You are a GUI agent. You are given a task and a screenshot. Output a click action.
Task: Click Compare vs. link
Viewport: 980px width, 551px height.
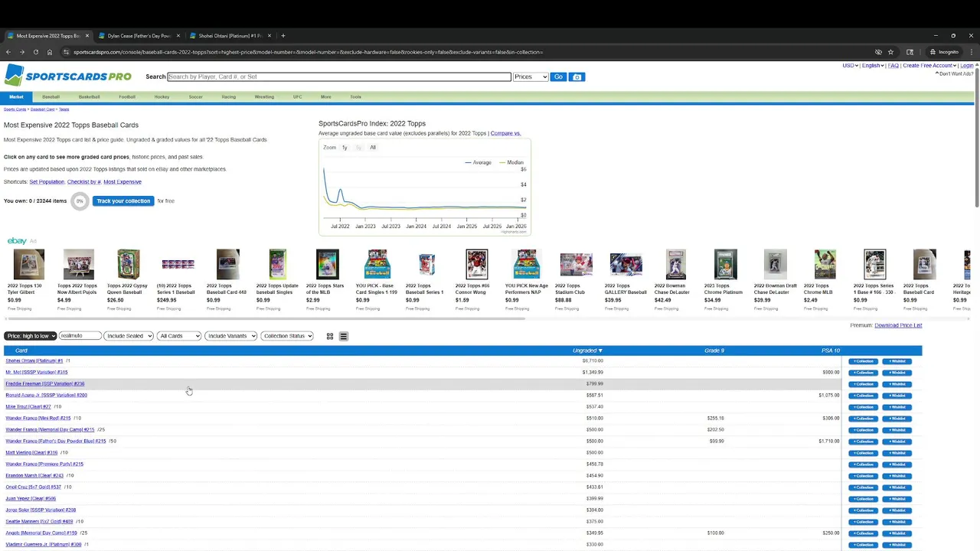pyautogui.click(x=505, y=133)
